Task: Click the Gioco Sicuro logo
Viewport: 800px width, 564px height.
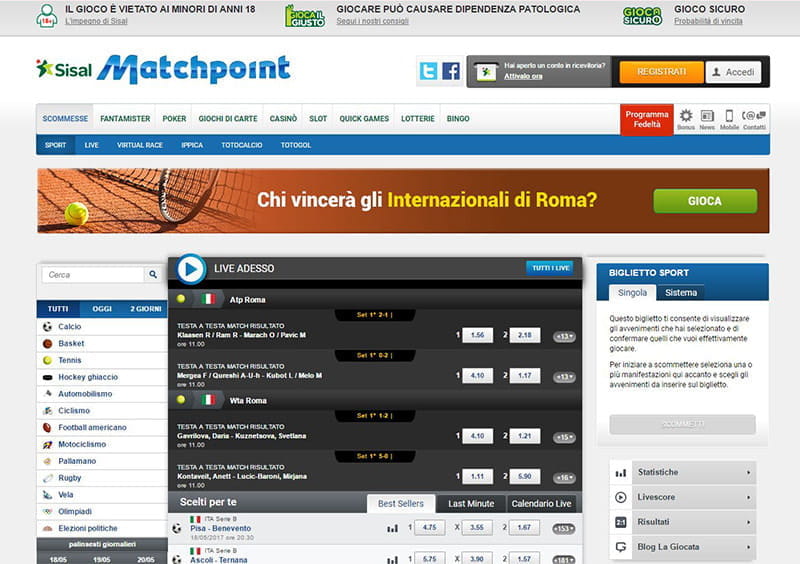Action: click(x=642, y=16)
